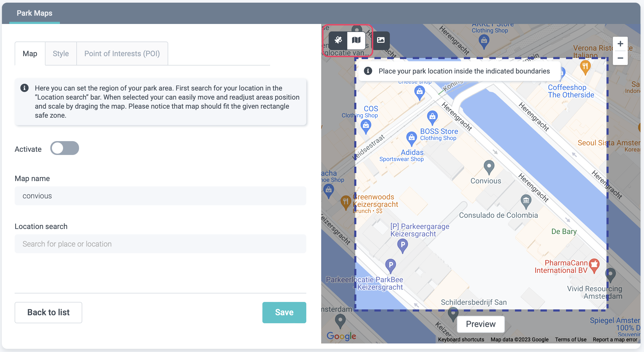644x352 pixels.
Task: Click the info icon on map banner
Action: click(368, 71)
